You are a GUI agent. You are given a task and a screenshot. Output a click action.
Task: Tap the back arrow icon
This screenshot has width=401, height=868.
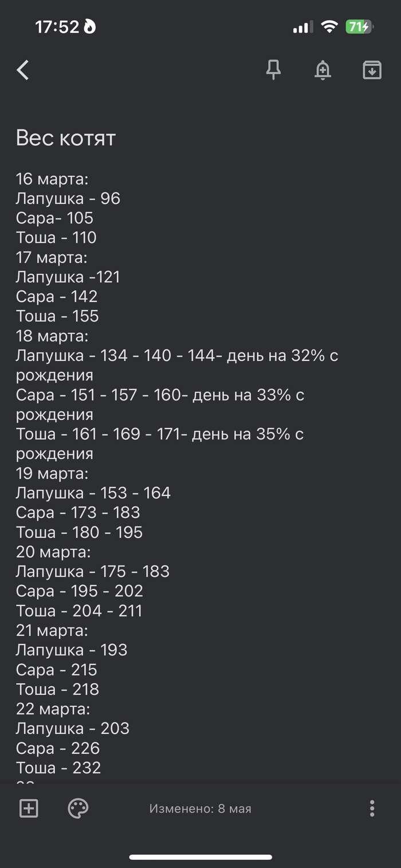pos(23,70)
